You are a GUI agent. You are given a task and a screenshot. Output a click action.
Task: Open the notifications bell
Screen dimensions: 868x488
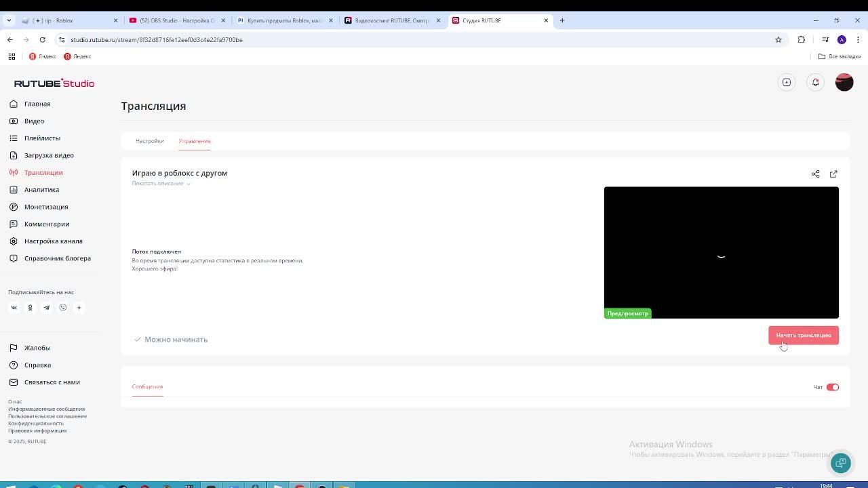[x=816, y=83]
